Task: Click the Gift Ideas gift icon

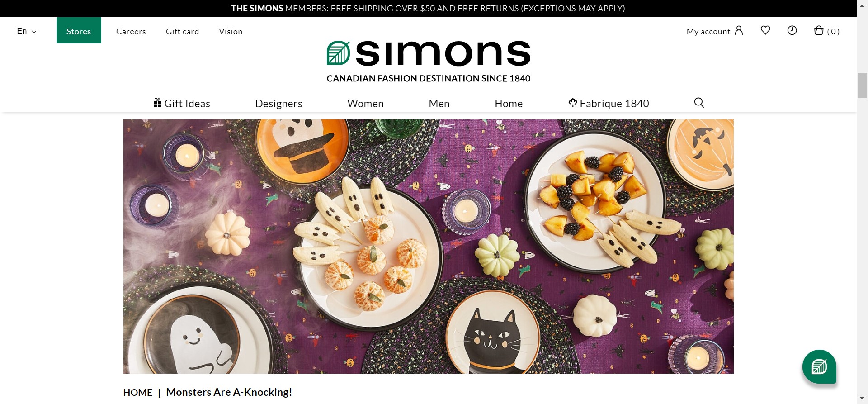Action: 157,103
